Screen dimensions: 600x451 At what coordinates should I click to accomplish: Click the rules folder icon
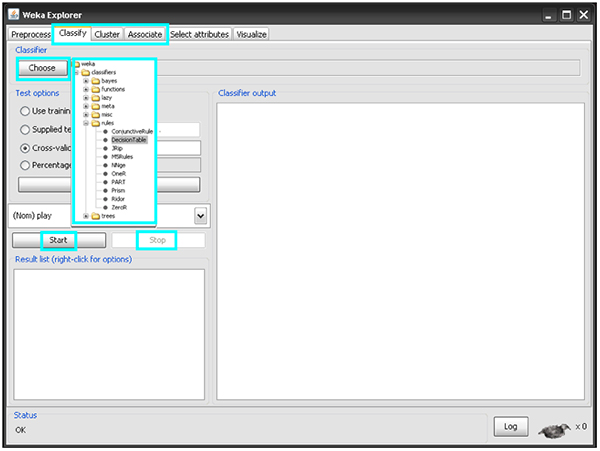96,123
